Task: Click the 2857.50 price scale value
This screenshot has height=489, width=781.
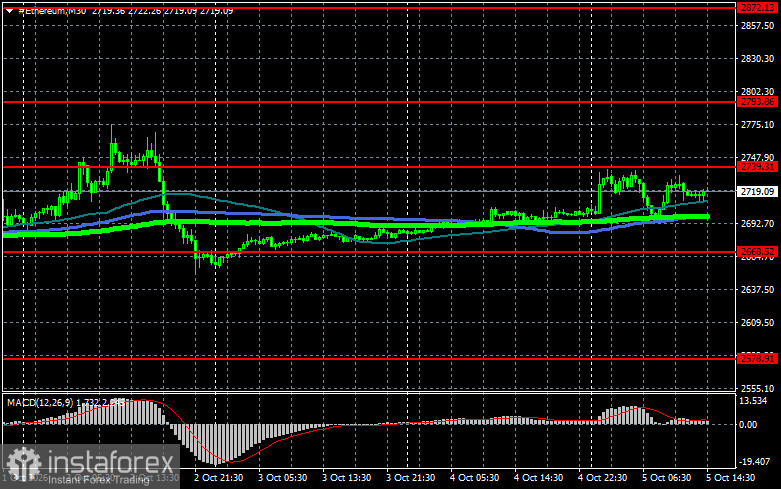Action: [757, 25]
